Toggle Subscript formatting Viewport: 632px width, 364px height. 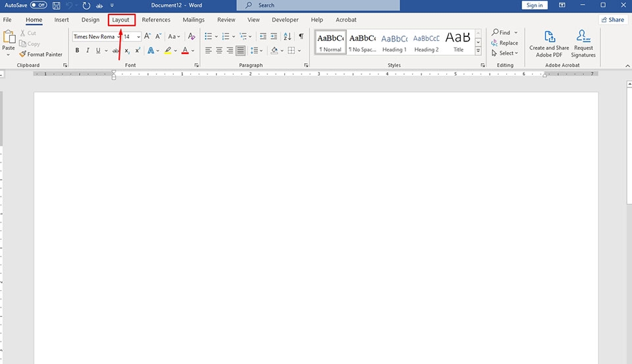[127, 51]
